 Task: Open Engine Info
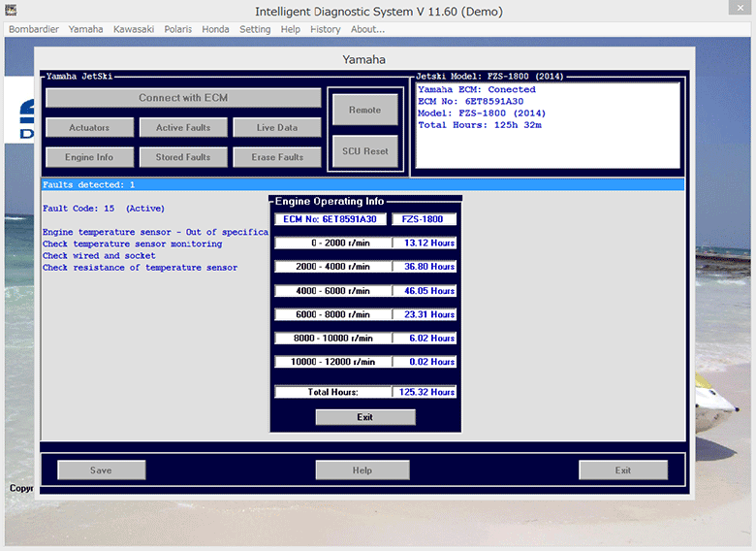[x=89, y=157]
